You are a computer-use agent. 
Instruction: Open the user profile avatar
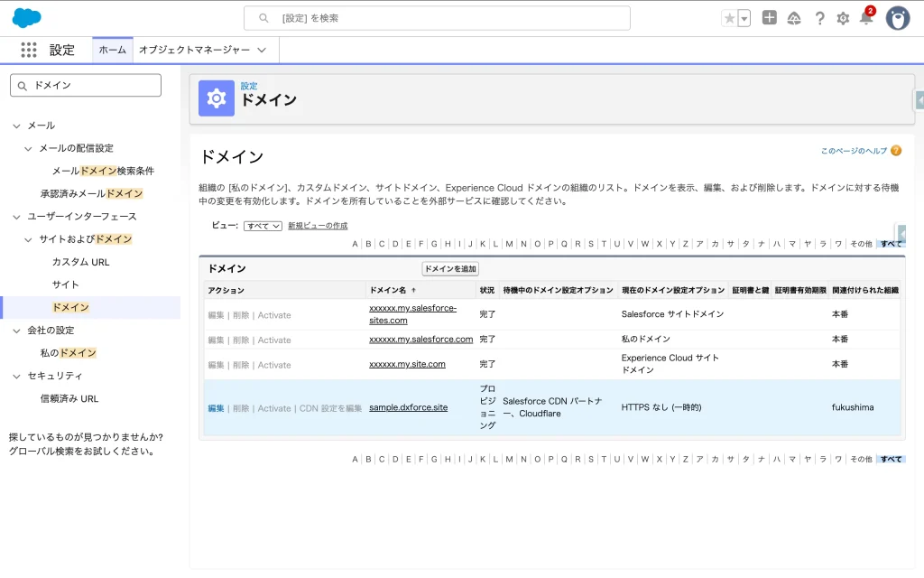(x=898, y=18)
